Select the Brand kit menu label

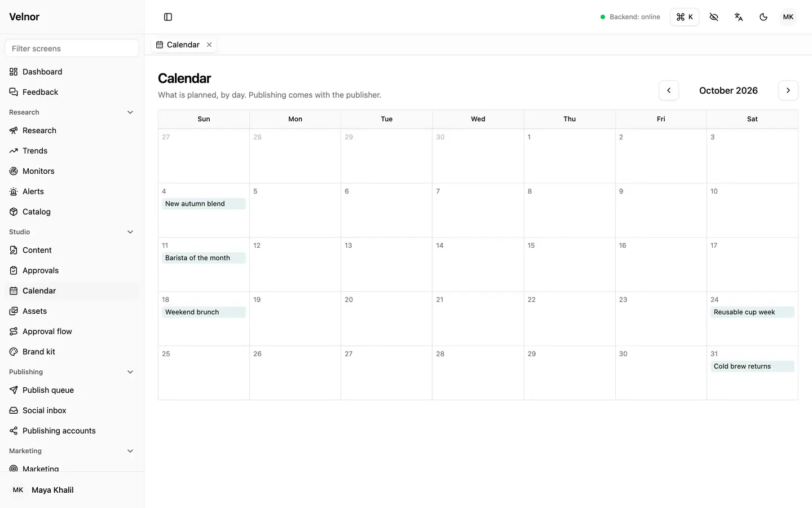[39, 352]
